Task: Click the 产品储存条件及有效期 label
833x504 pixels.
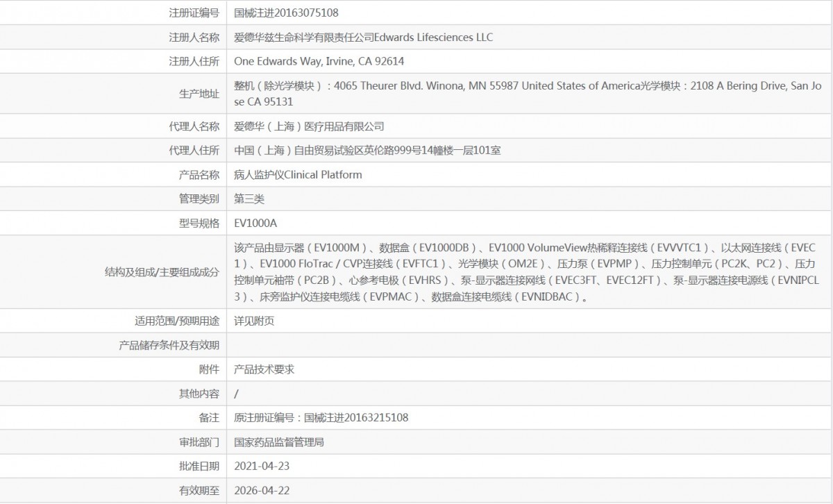Action: pos(169,345)
